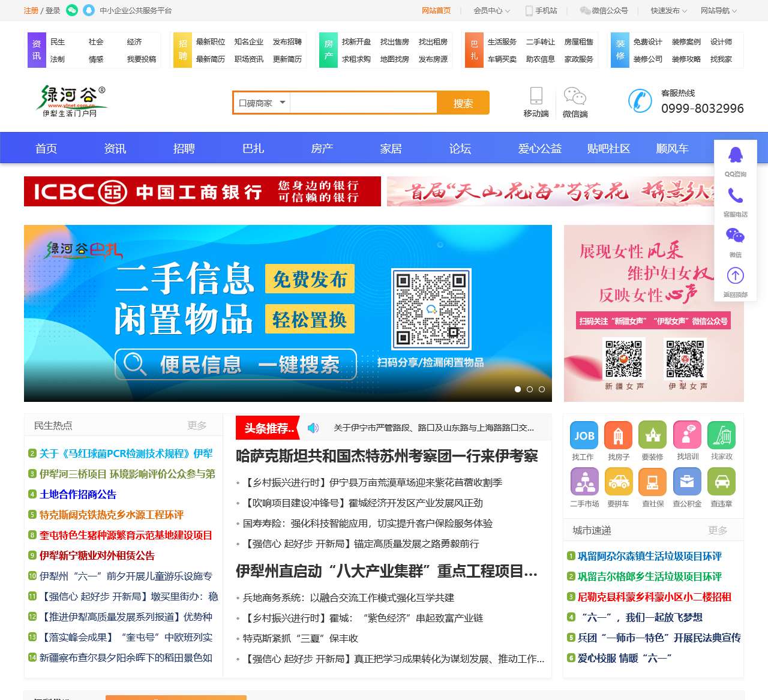This screenshot has width=768, height=700.
Task: Click the 二手市场 icon
Action: tap(584, 481)
